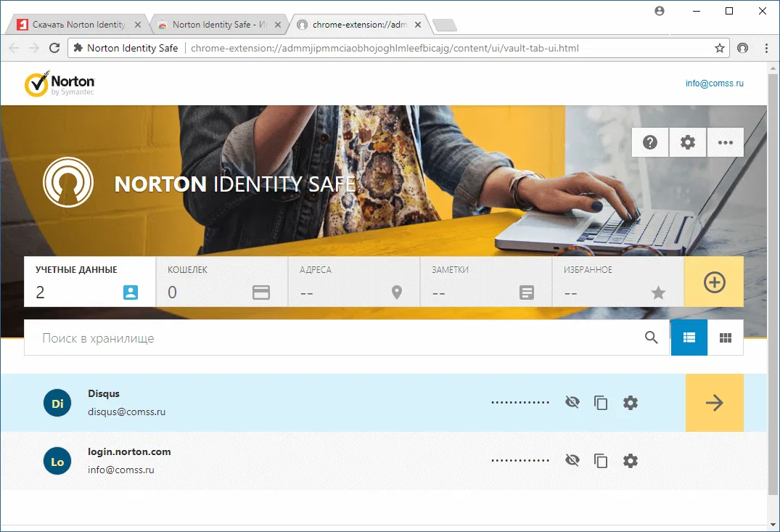Go back in browser history
Viewport: 780px width, 532px height.
[x=14, y=48]
